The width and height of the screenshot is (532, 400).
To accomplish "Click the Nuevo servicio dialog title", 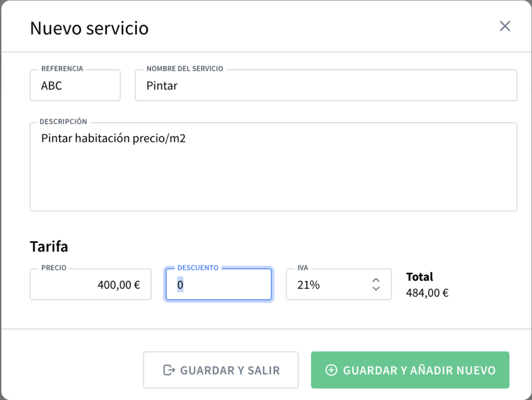I will coord(89,28).
